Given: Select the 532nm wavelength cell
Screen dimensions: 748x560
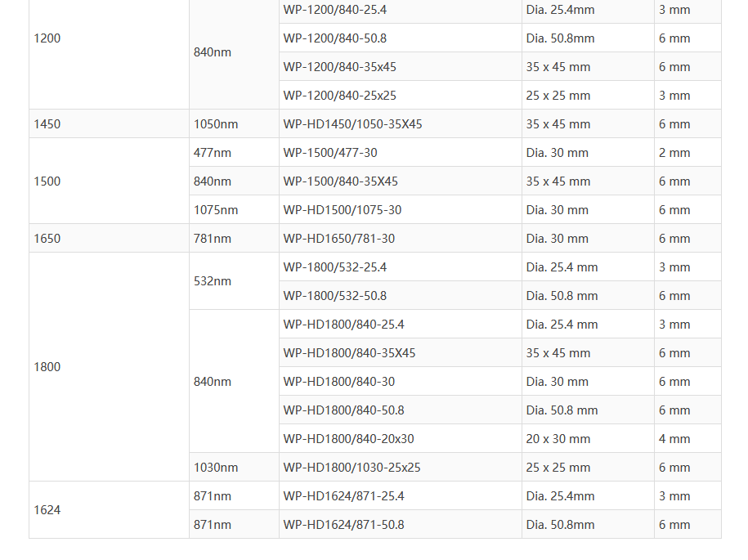Looking at the screenshot, I should point(213,281).
